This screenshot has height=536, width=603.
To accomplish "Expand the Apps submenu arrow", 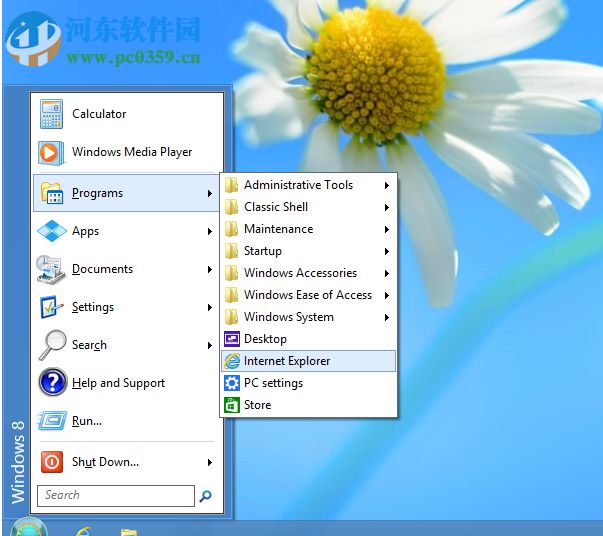I will tap(210, 231).
